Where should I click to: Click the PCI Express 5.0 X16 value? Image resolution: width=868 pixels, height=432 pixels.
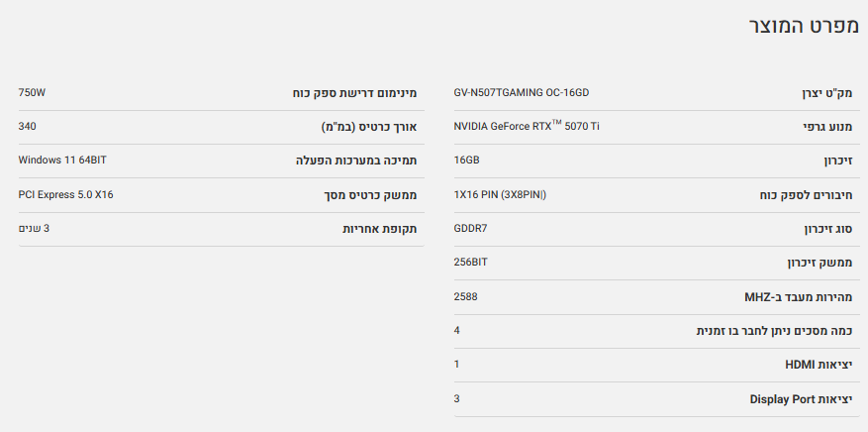coord(66,194)
